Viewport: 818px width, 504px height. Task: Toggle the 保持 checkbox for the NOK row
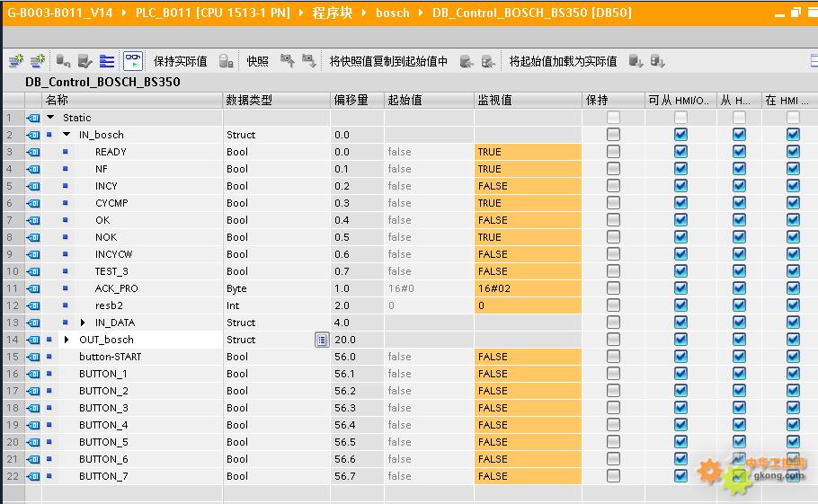pyautogui.click(x=613, y=237)
